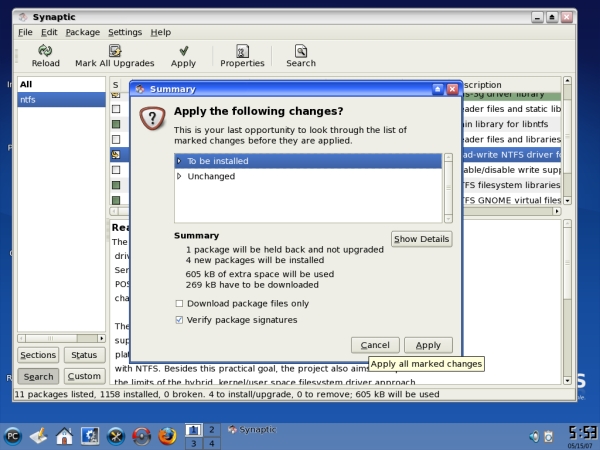Open the PC menu launcher in taskbar
The image size is (600, 450).
point(13,436)
